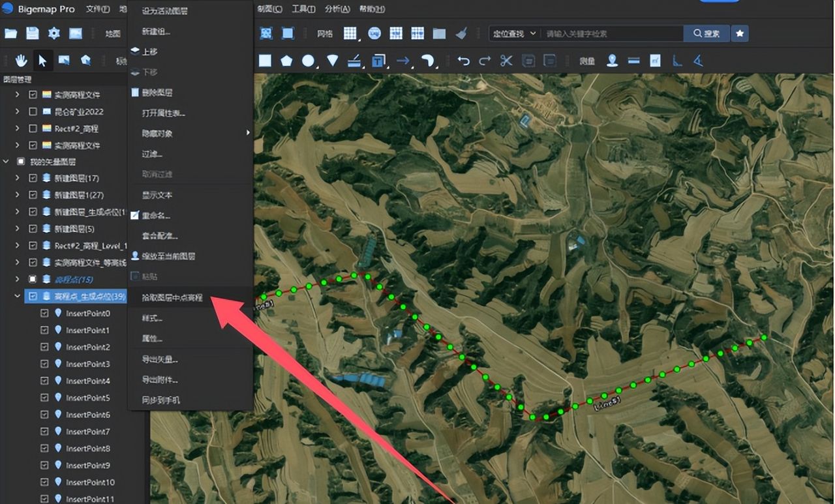The height and width of the screenshot is (504, 835).
Task: Save using the floppy disk icon
Action: tap(32, 33)
